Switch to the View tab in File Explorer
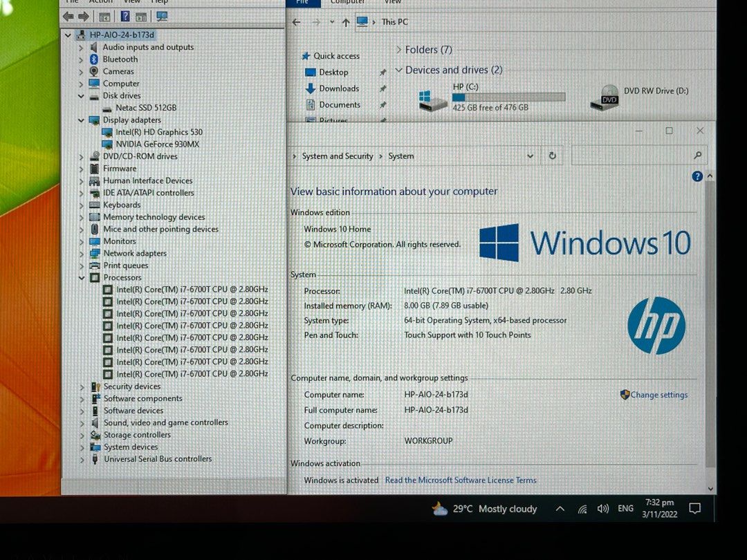Image resolution: width=747 pixels, height=560 pixels. coord(392,3)
